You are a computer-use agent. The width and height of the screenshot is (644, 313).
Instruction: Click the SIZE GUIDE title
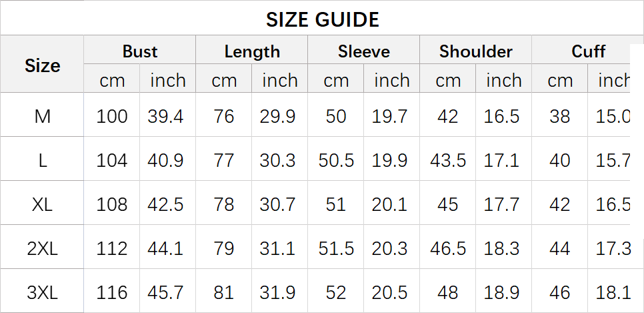pos(323,19)
